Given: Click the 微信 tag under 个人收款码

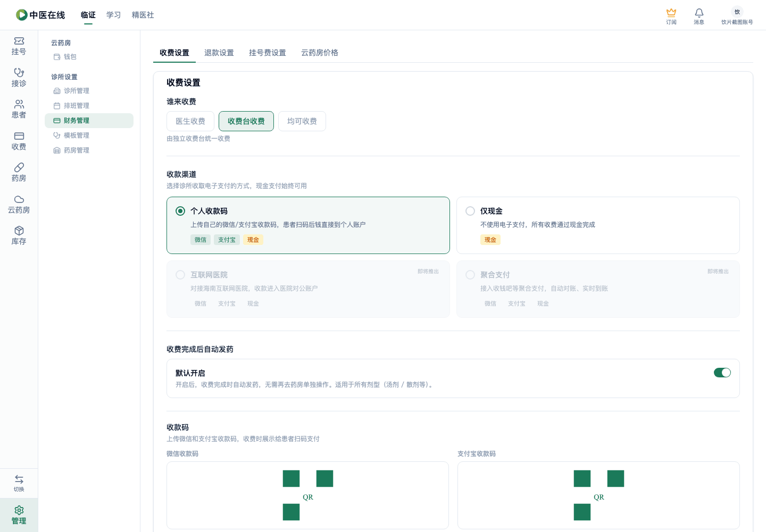Looking at the screenshot, I should pyautogui.click(x=201, y=240).
